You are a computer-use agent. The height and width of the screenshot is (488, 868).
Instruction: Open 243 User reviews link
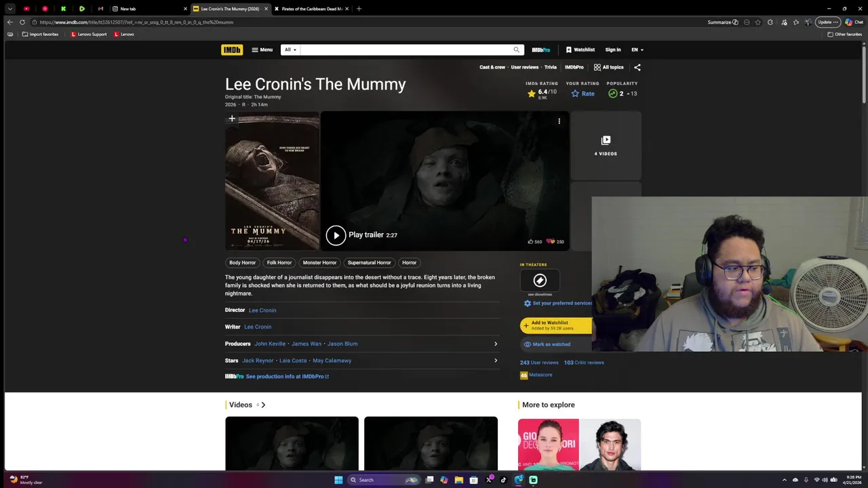point(539,363)
